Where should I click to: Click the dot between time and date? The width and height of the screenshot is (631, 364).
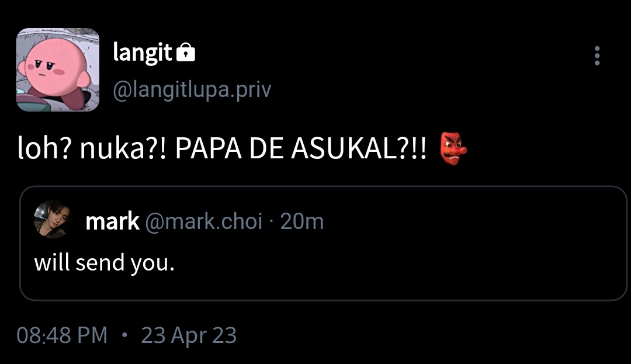[x=124, y=335]
